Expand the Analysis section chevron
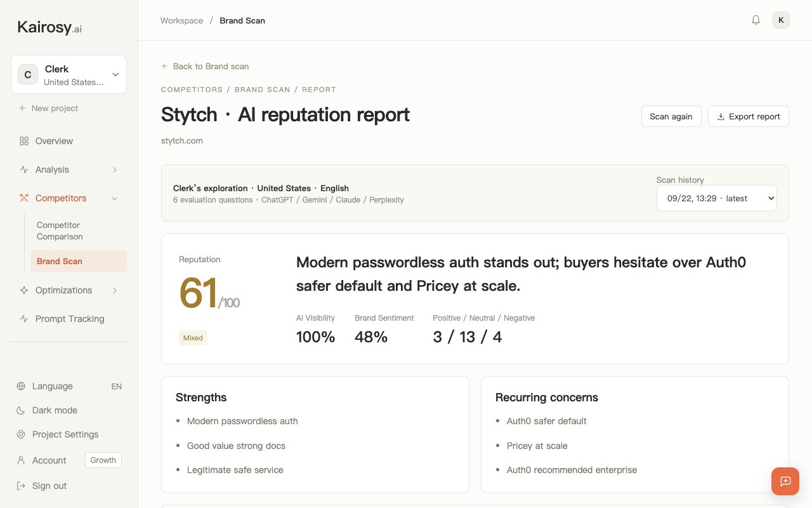 tap(115, 170)
